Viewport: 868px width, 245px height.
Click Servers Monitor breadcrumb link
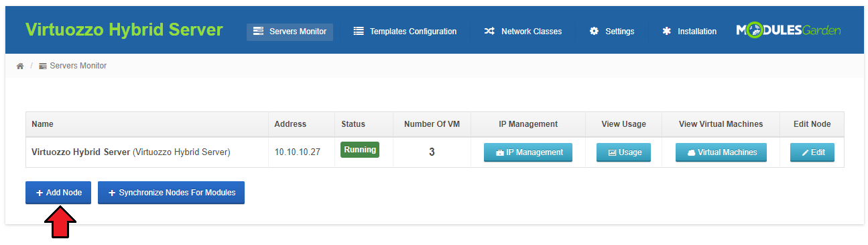click(73, 66)
